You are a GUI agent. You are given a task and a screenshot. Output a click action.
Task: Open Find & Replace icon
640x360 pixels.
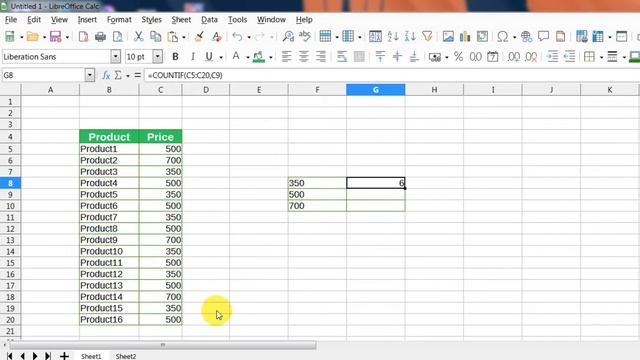click(288, 37)
